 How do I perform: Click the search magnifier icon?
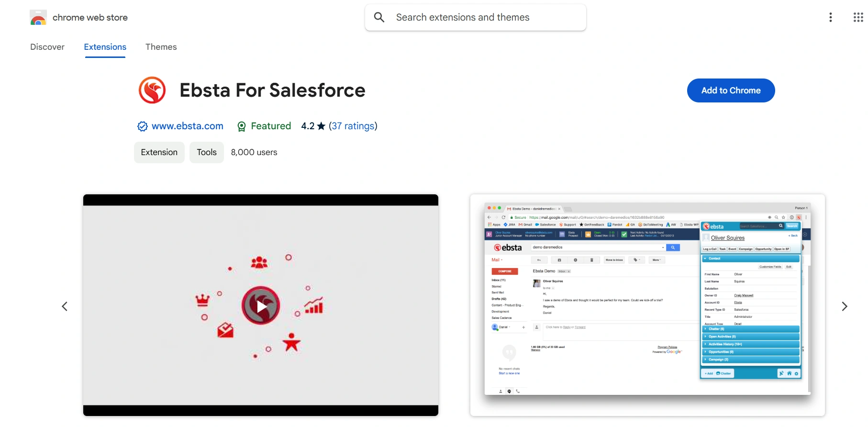coord(379,17)
